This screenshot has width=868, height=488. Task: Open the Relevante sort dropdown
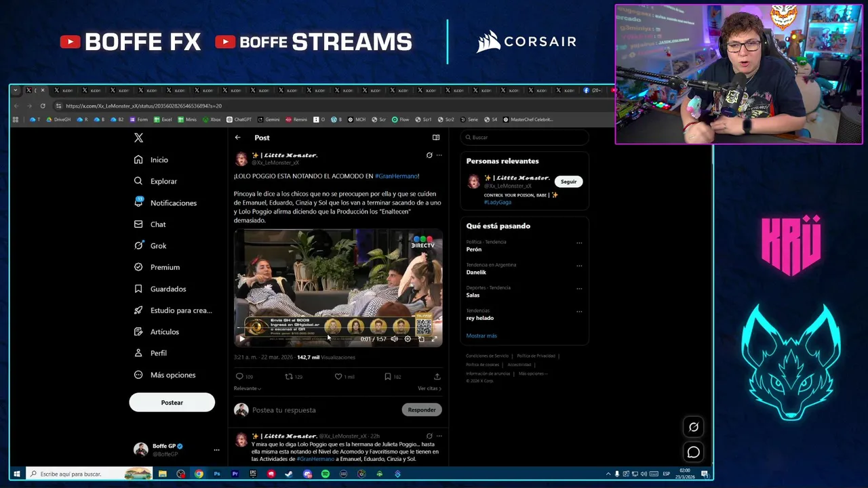[x=248, y=388]
